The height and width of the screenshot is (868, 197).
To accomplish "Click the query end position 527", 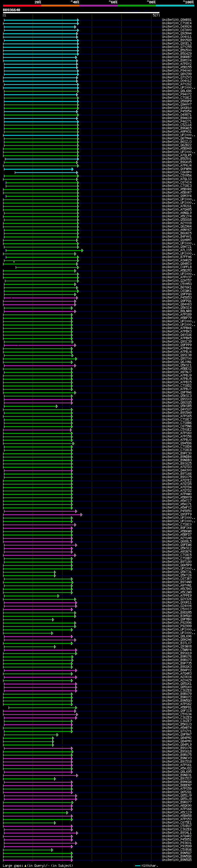I will pos(155,15).
